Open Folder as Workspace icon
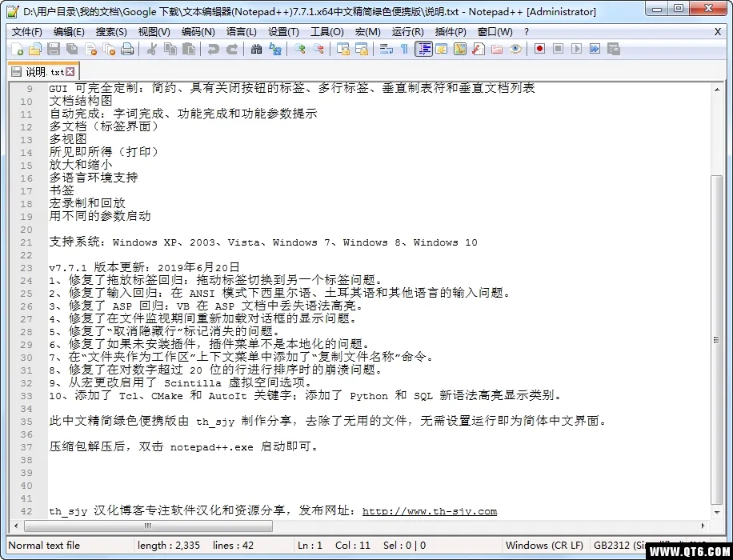The height and width of the screenshot is (560, 733). coord(497,49)
